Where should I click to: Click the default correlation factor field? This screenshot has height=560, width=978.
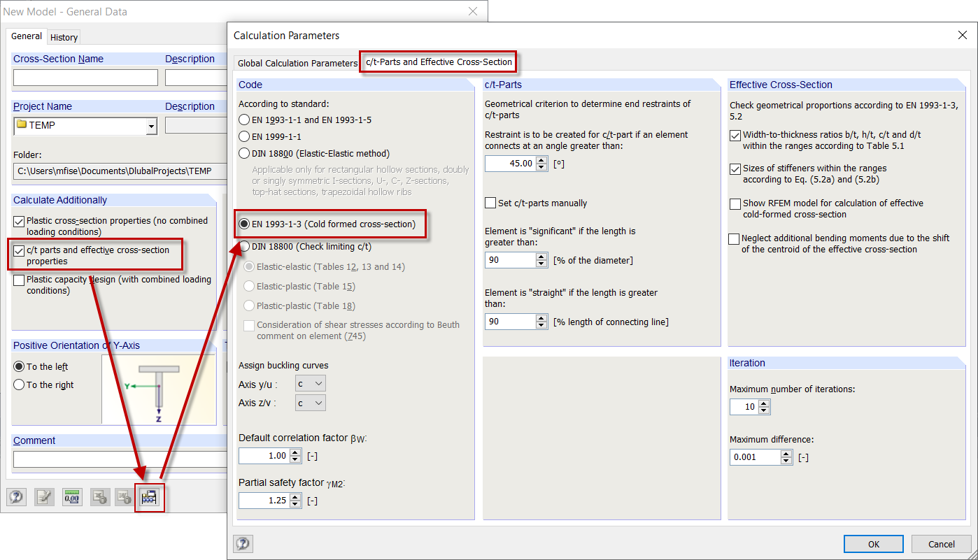pos(264,456)
